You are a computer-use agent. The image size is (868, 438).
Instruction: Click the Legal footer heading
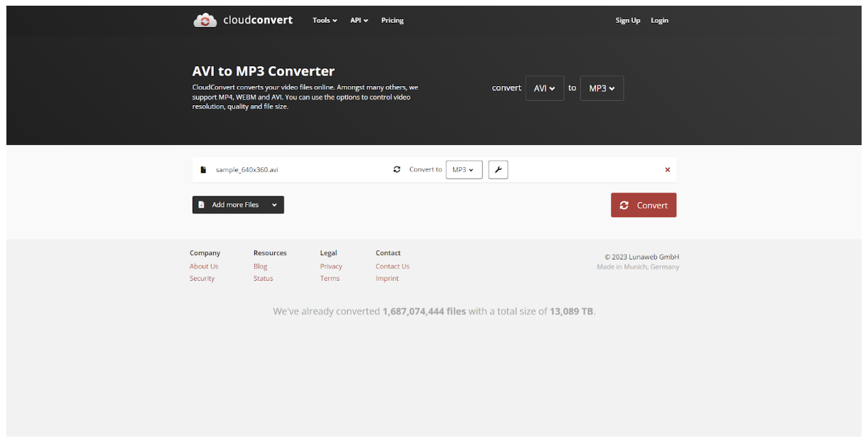(328, 253)
